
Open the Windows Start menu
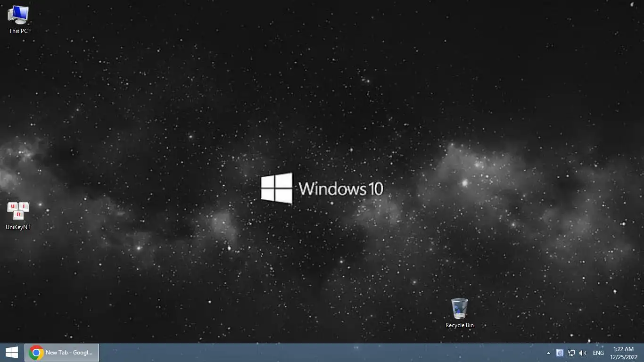pos(12,353)
